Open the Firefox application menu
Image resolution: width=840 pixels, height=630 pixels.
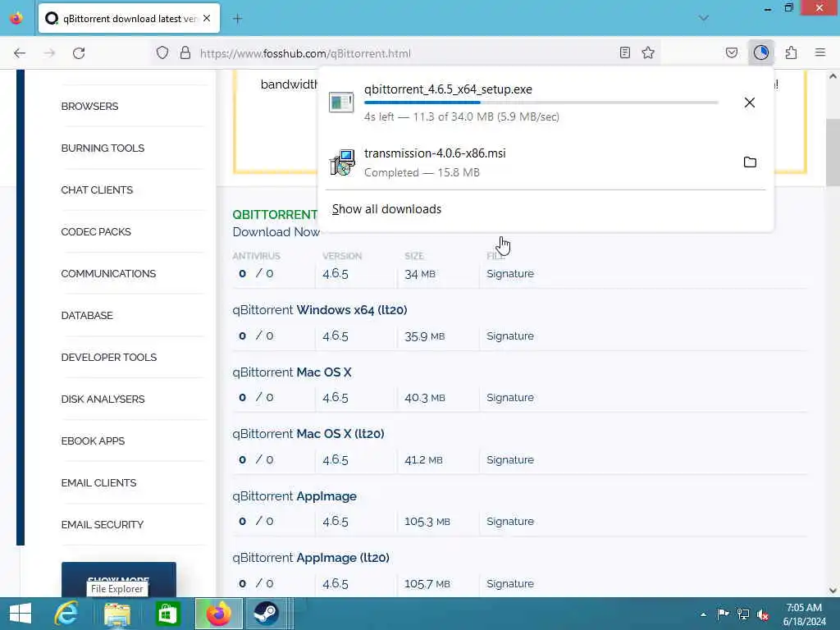coord(820,52)
